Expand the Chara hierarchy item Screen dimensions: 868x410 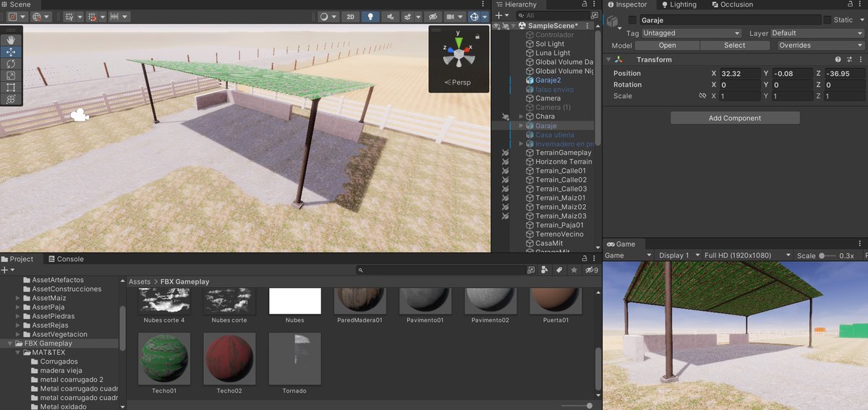click(522, 116)
